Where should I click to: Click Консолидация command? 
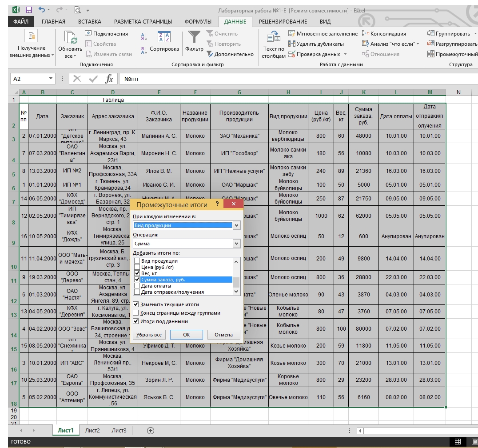pos(384,33)
